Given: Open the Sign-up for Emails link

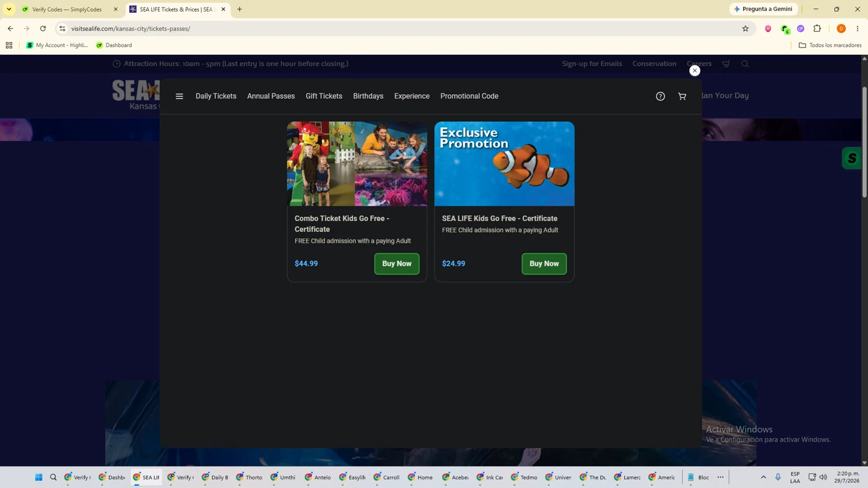Looking at the screenshot, I should [x=592, y=64].
